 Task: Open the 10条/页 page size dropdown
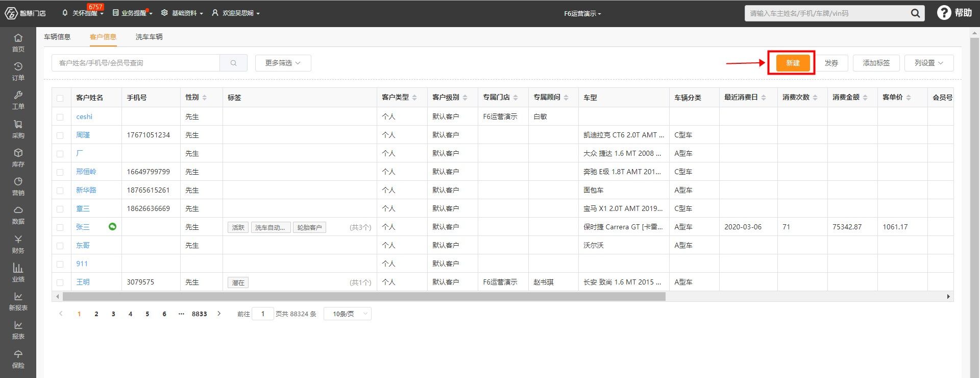coord(348,314)
